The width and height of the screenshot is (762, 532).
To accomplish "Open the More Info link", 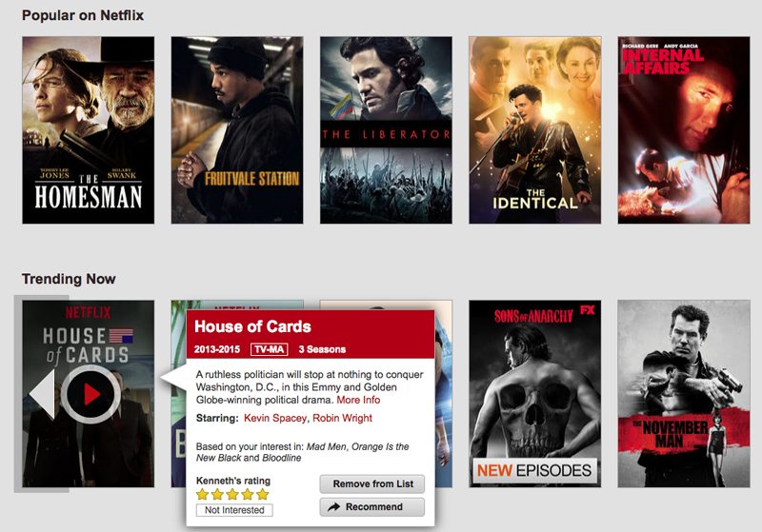I will point(359,400).
